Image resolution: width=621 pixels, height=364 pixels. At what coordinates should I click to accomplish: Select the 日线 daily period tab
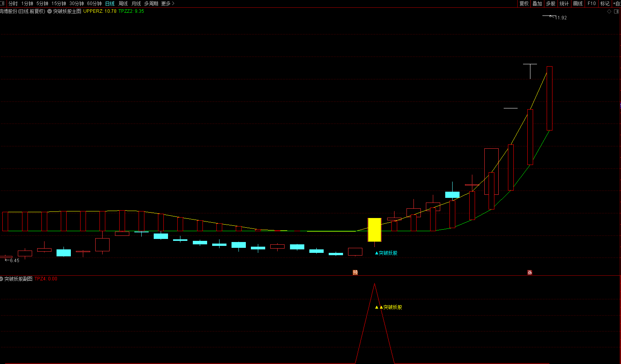tap(110, 3)
